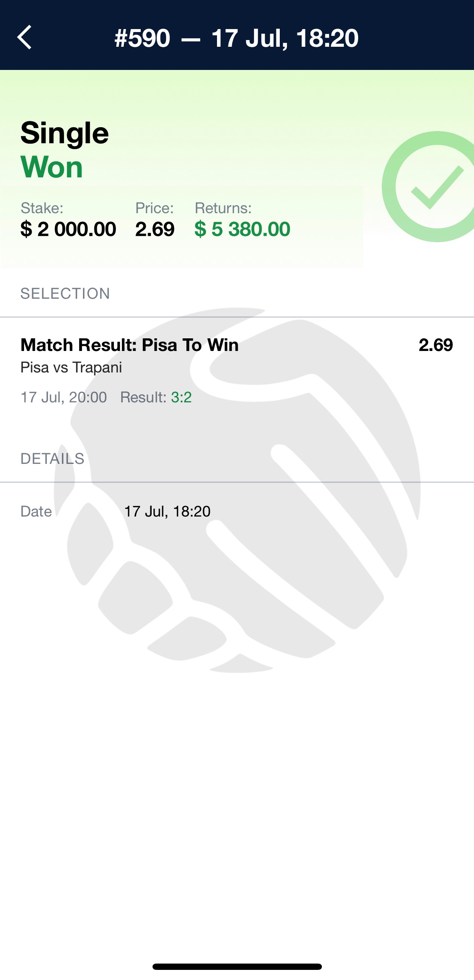Tap the Date label in details
474x980 pixels.
click(36, 511)
